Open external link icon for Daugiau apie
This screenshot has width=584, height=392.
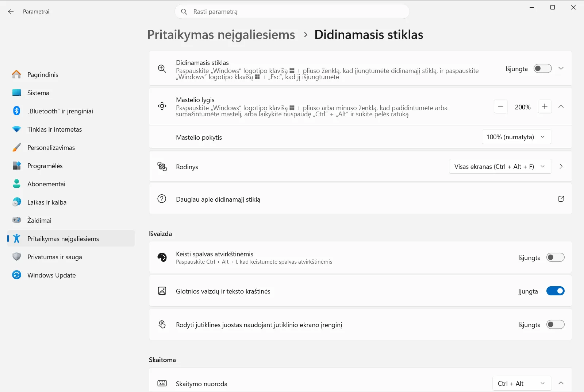(x=561, y=199)
